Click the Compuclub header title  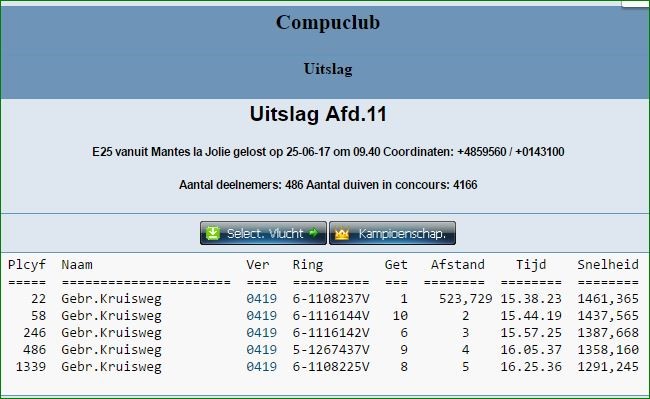point(327,22)
